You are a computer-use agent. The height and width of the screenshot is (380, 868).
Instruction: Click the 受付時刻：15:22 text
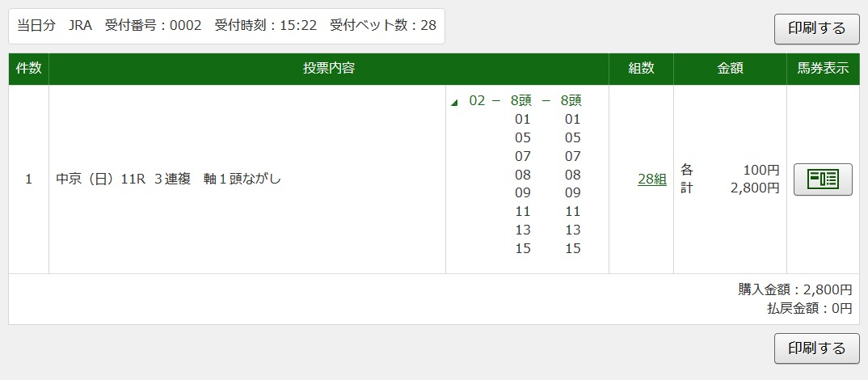(265, 25)
